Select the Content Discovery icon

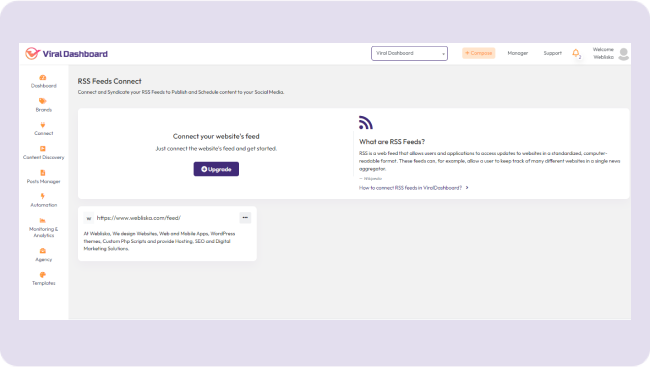(43, 149)
